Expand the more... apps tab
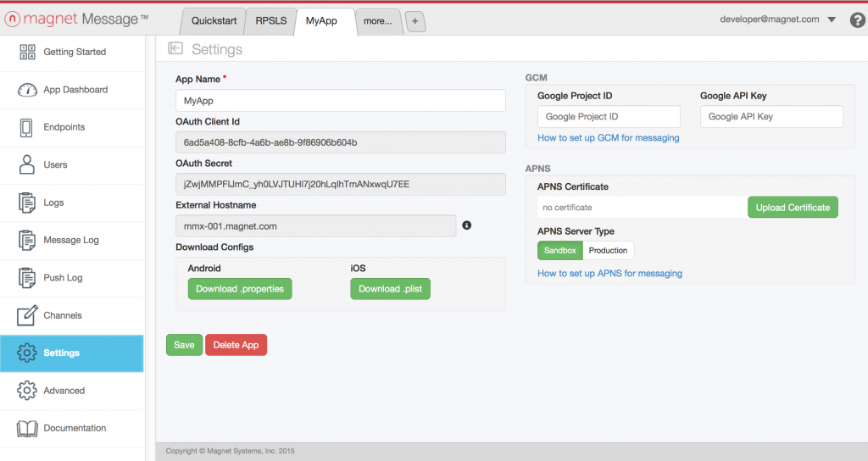Screen dimensions: 868x461 coord(377,21)
